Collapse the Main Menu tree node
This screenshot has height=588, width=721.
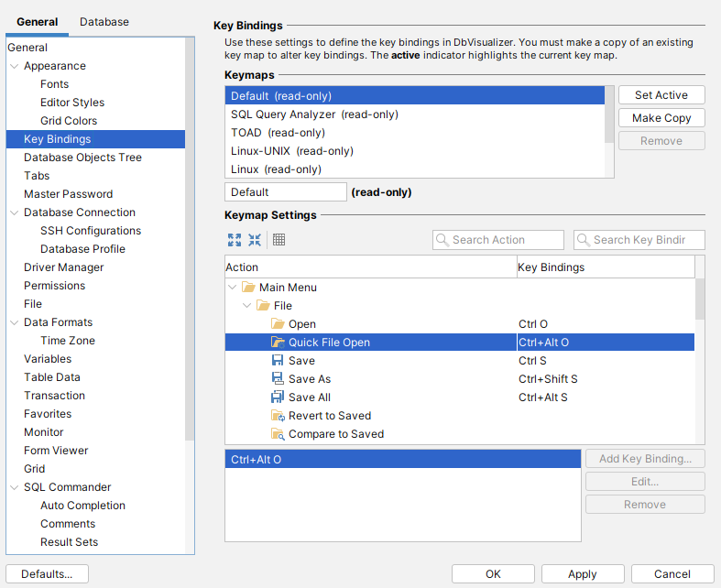(x=233, y=288)
